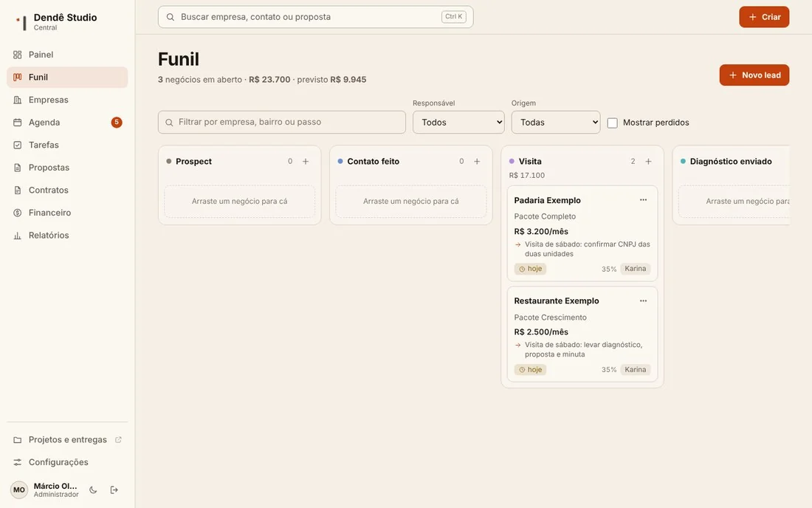Open Agenda in the sidebar
Image resolution: width=812 pixels, height=508 pixels.
click(x=67, y=123)
